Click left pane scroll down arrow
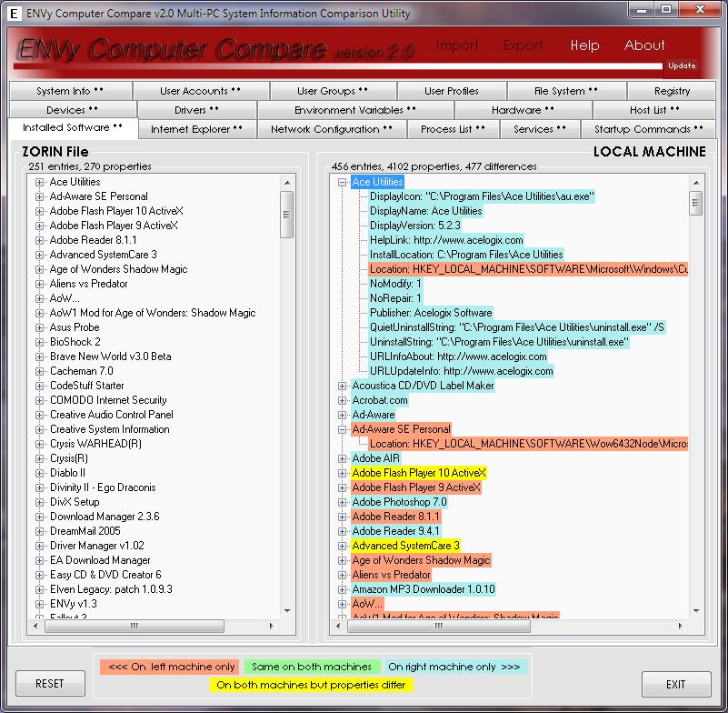The image size is (728, 713). click(287, 611)
